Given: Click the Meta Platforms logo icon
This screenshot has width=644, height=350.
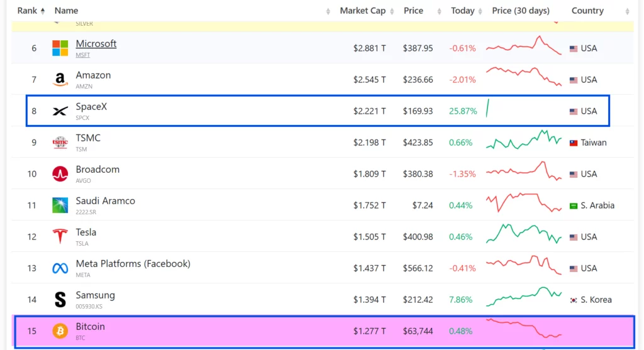Looking at the screenshot, I should click(60, 268).
